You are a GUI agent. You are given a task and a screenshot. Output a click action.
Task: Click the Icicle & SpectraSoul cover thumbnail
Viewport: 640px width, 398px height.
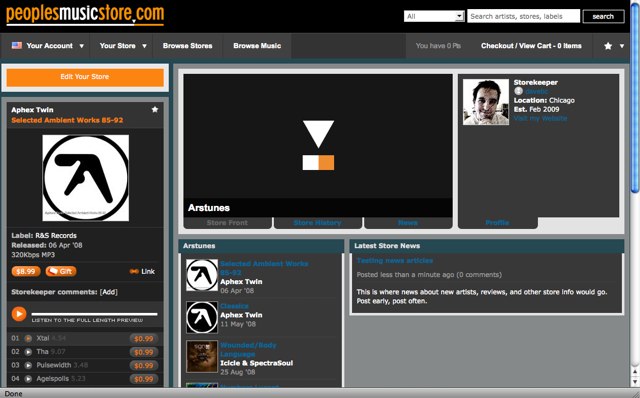pyautogui.click(x=202, y=357)
